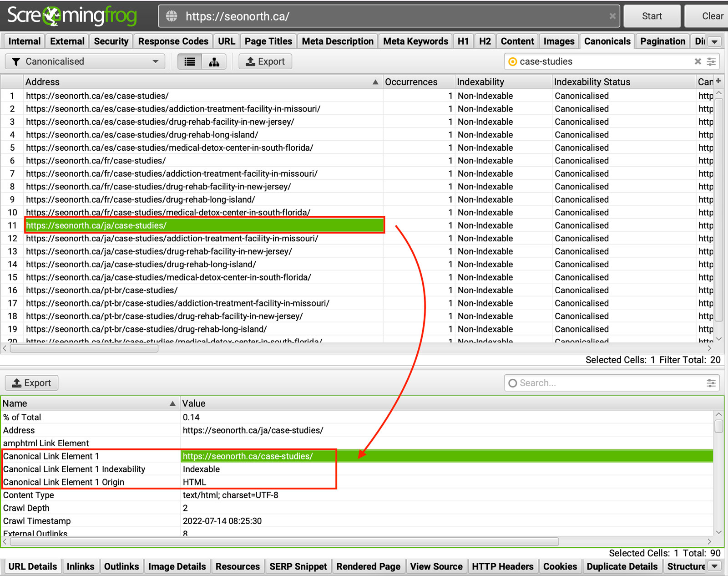Click the lower pane horizontal scrollbar
This screenshot has width=728, height=576.
[x=284, y=541]
